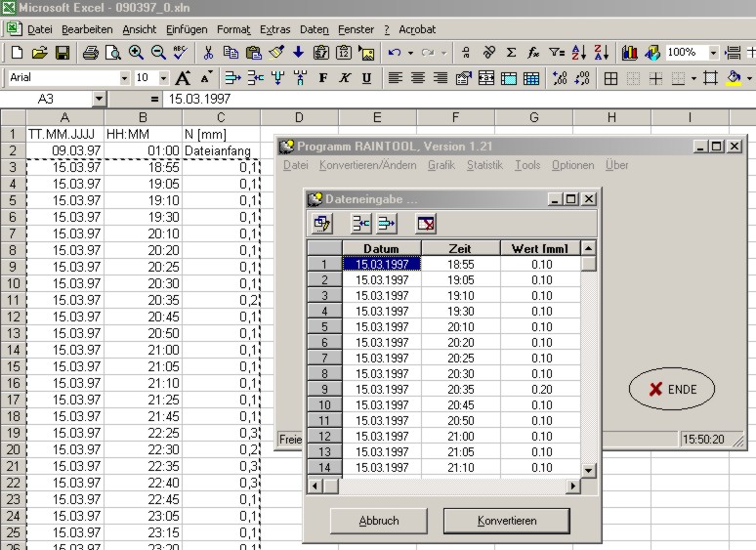Screen dimensions: 756x550
Task: Activate the format painter brush
Action: [x=276, y=53]
